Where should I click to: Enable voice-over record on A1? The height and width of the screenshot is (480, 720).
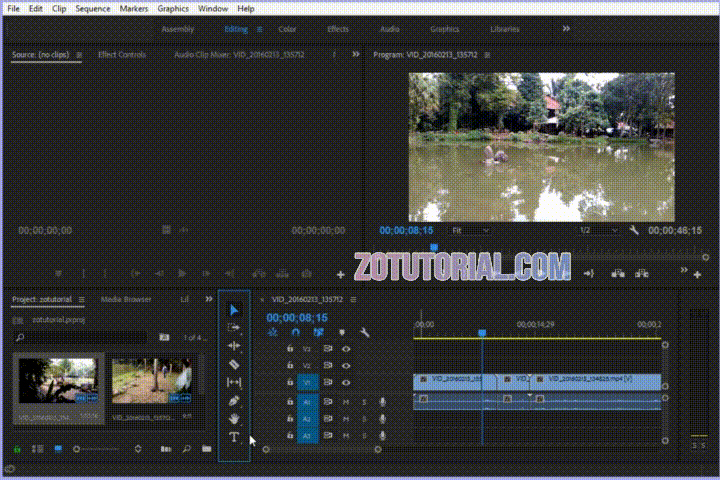tap(382, 402)
